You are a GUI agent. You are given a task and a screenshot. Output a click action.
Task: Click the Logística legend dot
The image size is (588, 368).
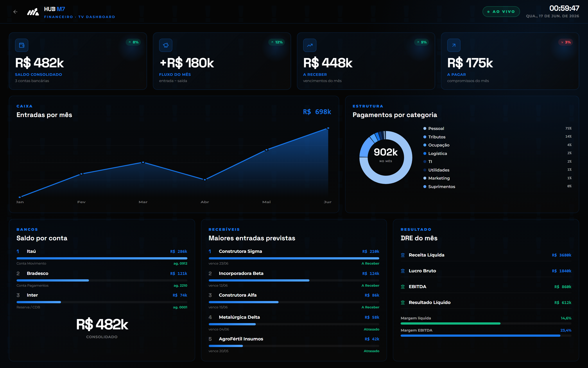[x=425, y=153]
